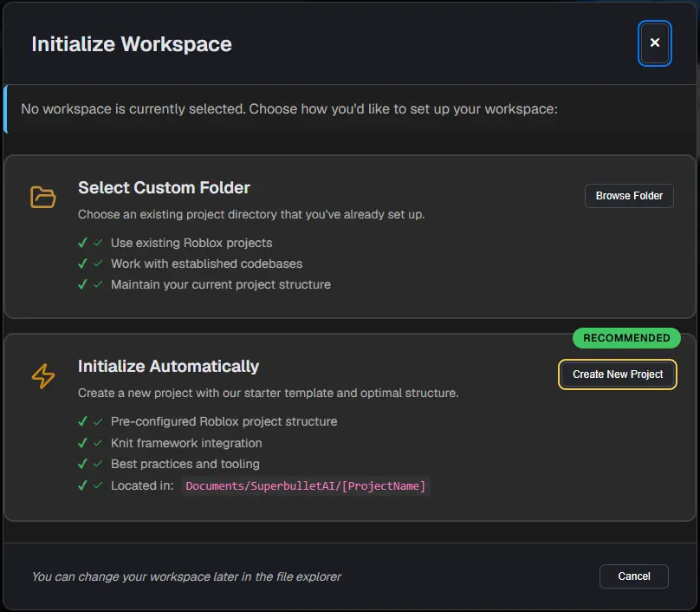Image resolution: width=700 pixels, height=612 pixels.
Task: Click the 'change your workspace later' note
Action: 186,576
